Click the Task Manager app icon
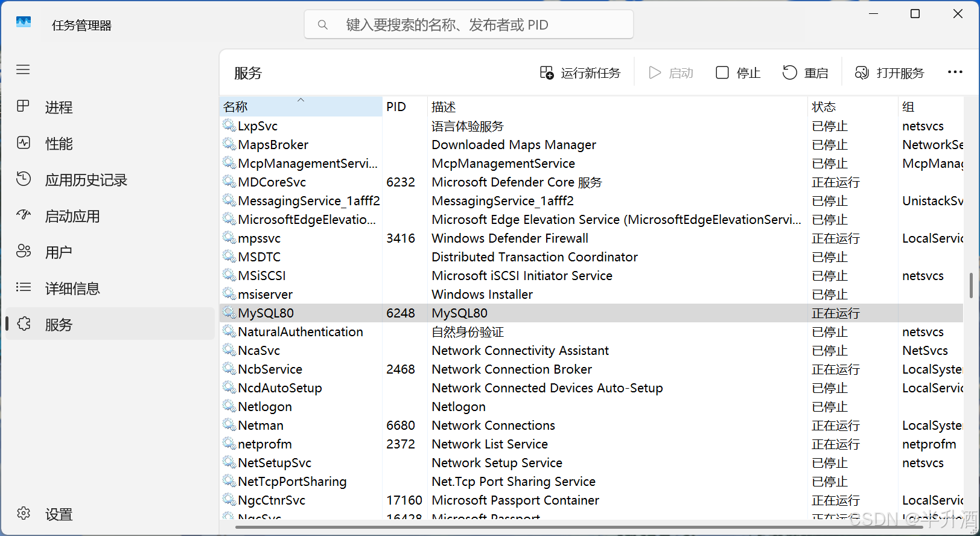The width and height of the screenshot is (980, 536). (24, 22)
